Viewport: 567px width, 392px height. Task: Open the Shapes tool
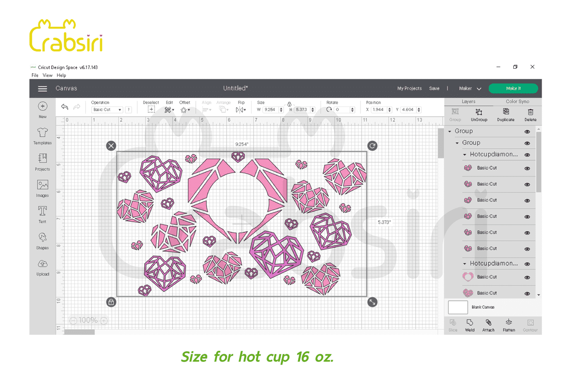(42, 240)
